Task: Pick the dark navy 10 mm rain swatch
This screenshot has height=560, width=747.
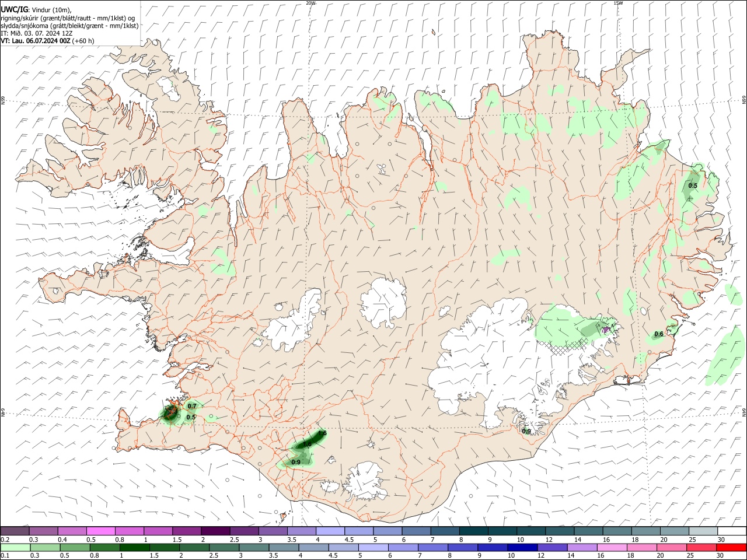Action: (x=521, y=547)
